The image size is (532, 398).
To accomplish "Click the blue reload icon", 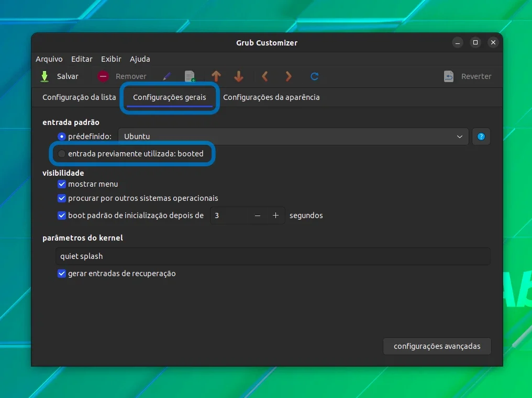I will (315, 76).
